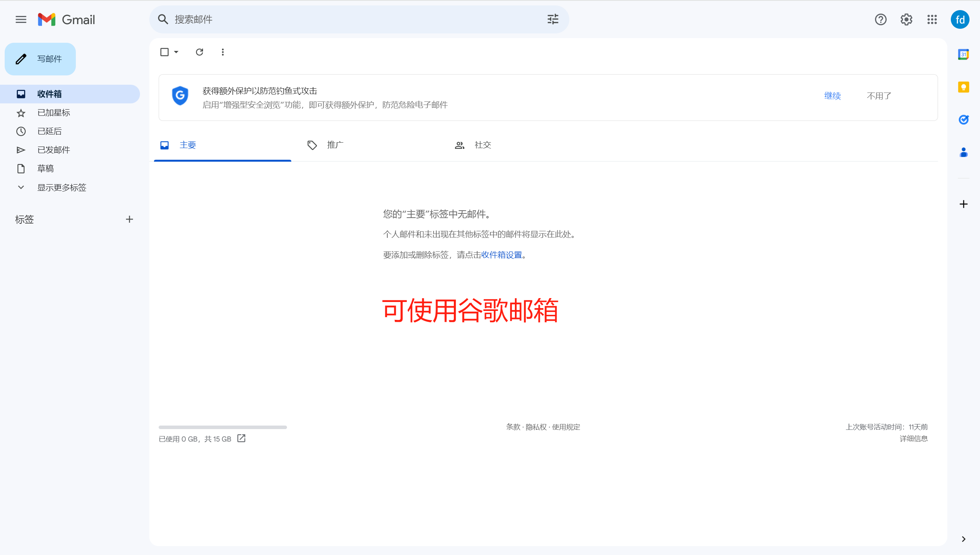Image resolution: width=980 pixels, height=555 pixels.
Task: Click the Google shield security icon
Action: (180, 96)
